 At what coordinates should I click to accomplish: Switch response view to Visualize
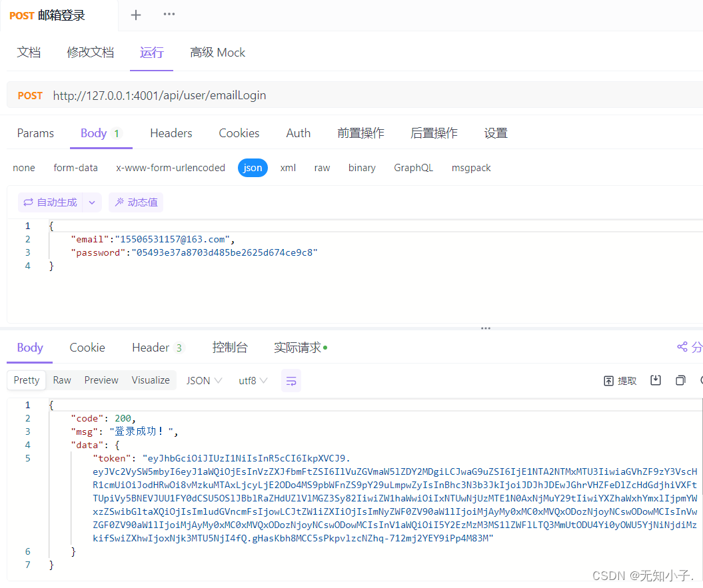click(x=151, y=380)
